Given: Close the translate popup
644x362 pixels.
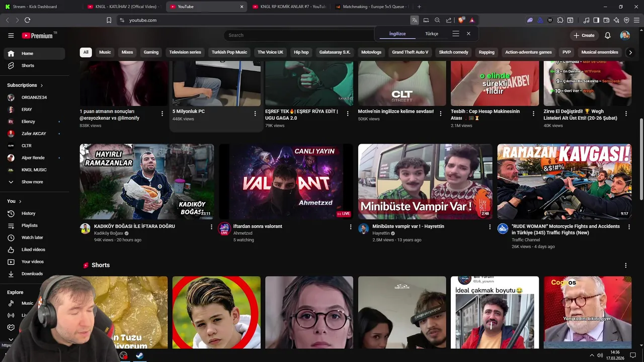Looking at the screenshot, I should (x=468, y=34).
